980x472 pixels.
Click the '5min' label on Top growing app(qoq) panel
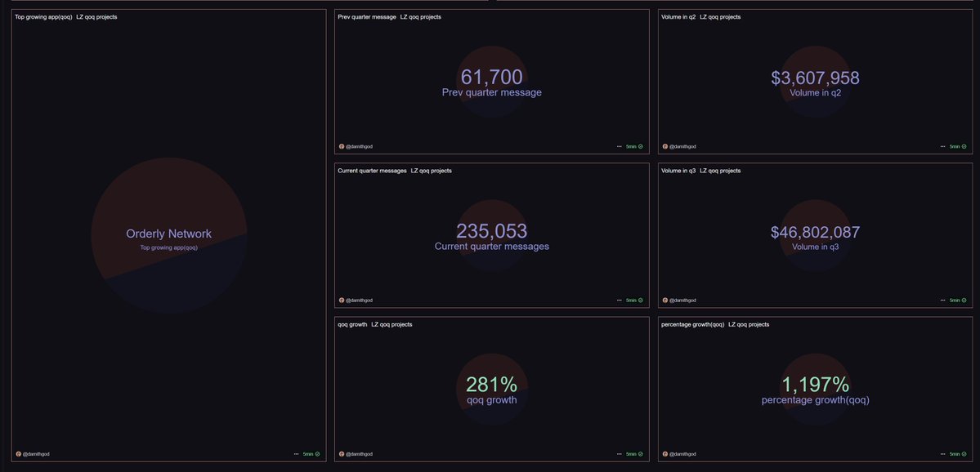pyautogui.click(x=308, y=454)
